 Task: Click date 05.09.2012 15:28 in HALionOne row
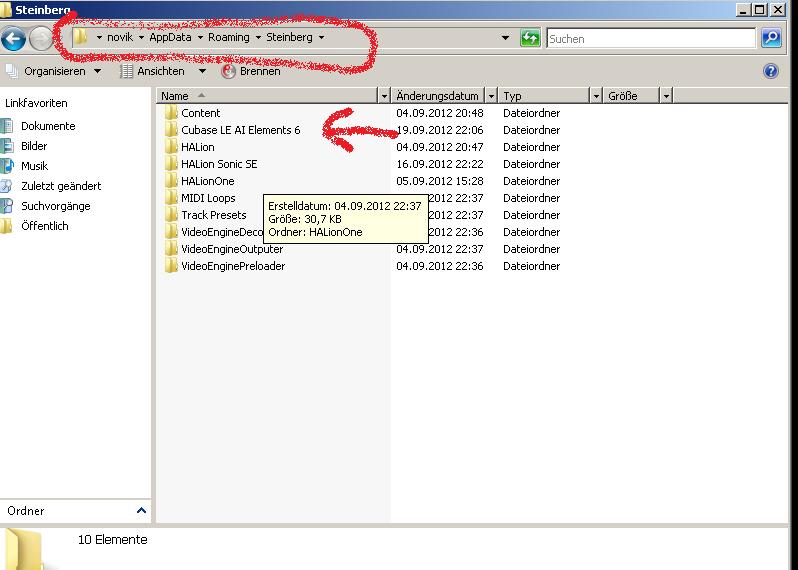(x=440, y=181)
